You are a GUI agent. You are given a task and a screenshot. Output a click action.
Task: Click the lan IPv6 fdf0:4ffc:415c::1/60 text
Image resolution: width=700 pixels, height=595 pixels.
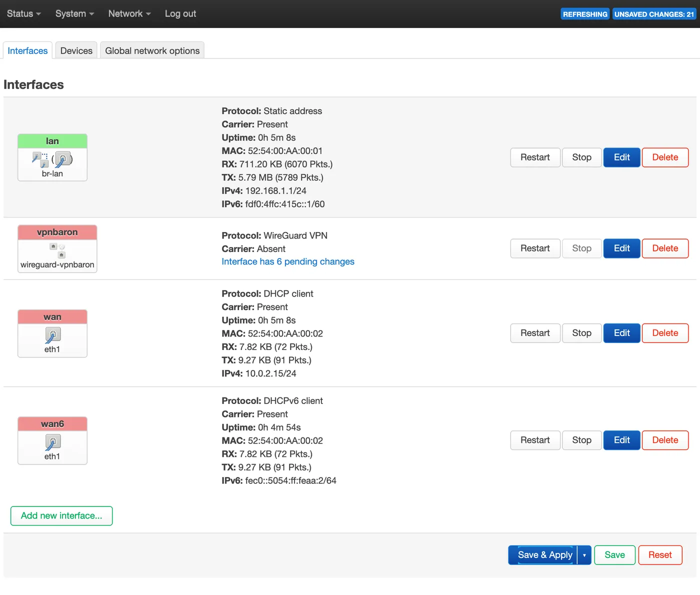(x=273, y=204)
